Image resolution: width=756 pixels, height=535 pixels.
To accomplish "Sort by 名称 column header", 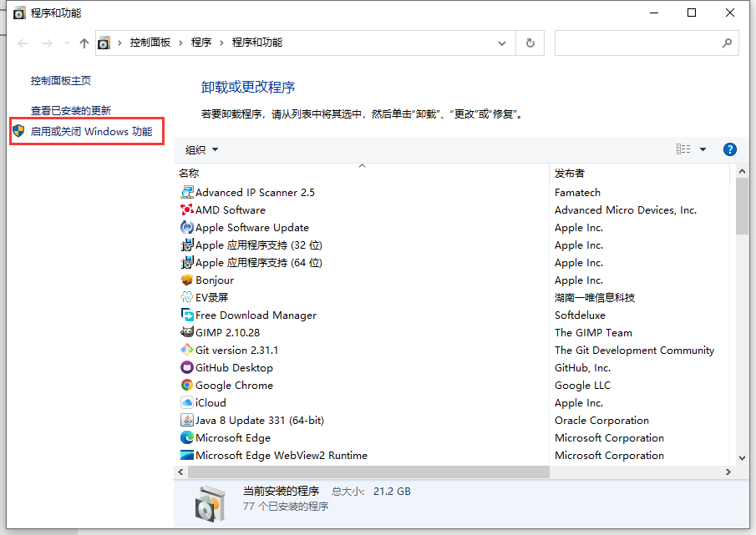I will tap(362, 173).
